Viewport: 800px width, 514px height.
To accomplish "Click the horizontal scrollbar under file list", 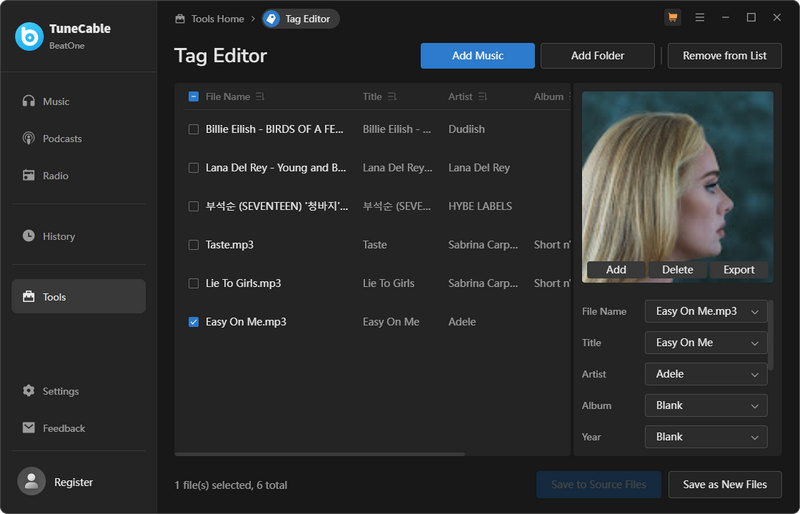I will tap(319, 454).
